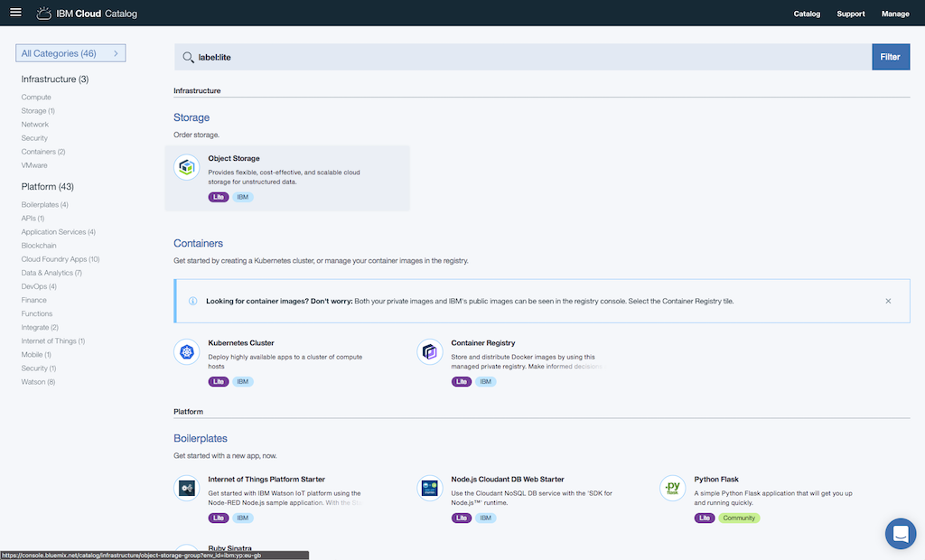Click the search magnifier icon
This screenshot has width=925, height=560.
click(188, 57)
